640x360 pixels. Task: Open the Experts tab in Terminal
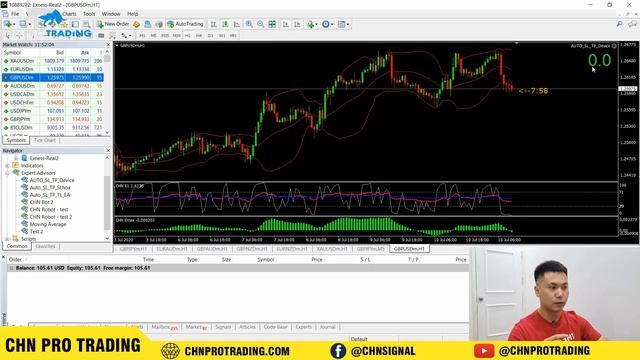[303, 327]
